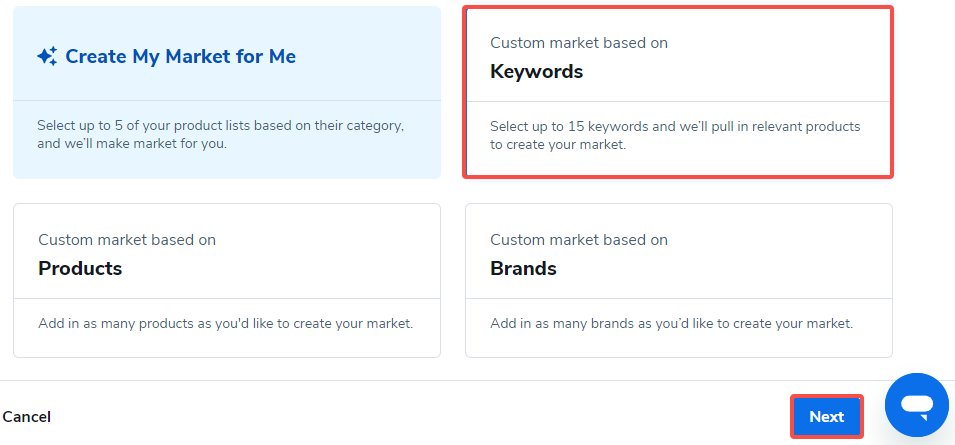Open the chat support bubble icon

pyautogui.click(x=916, y=404)
